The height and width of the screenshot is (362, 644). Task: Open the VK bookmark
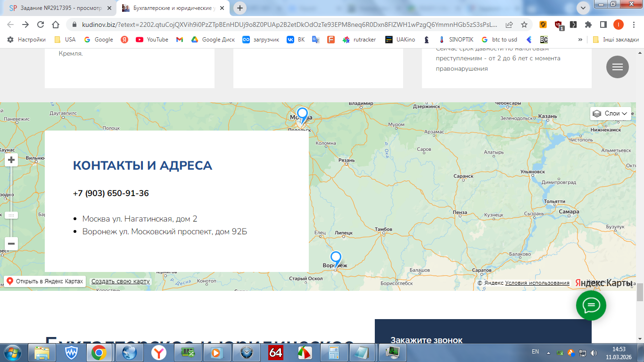[x=296, y=40]
